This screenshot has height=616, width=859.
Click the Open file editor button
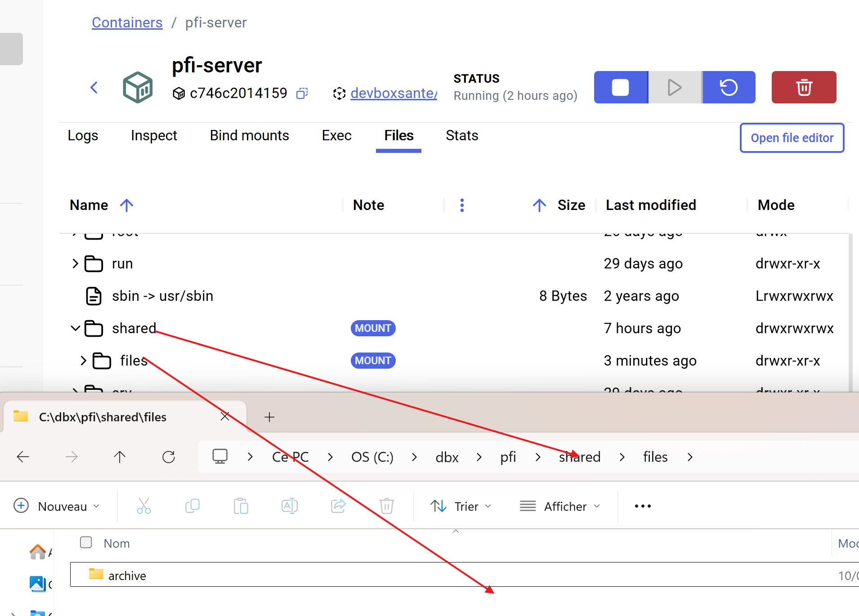792,138
